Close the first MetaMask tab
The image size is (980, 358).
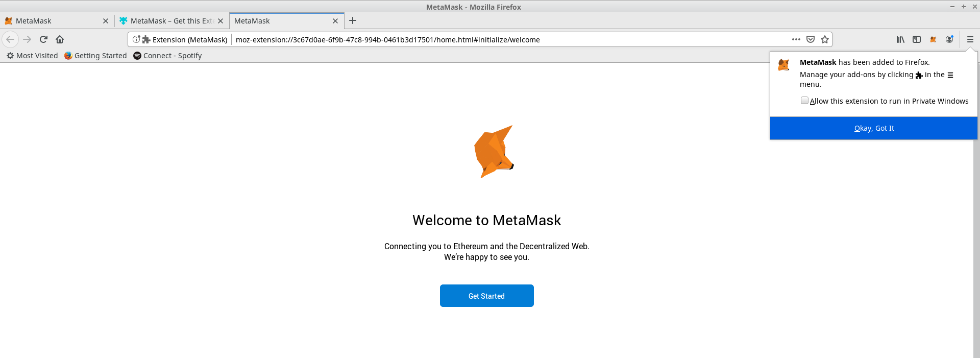106,21
